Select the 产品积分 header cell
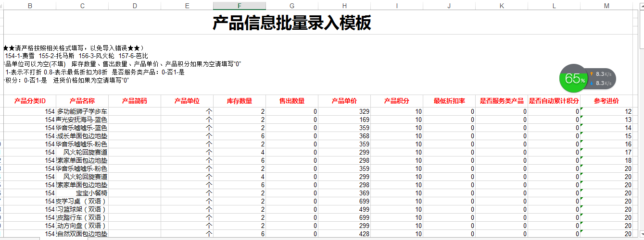Screen dimensions: 644x240 (397, 101)
